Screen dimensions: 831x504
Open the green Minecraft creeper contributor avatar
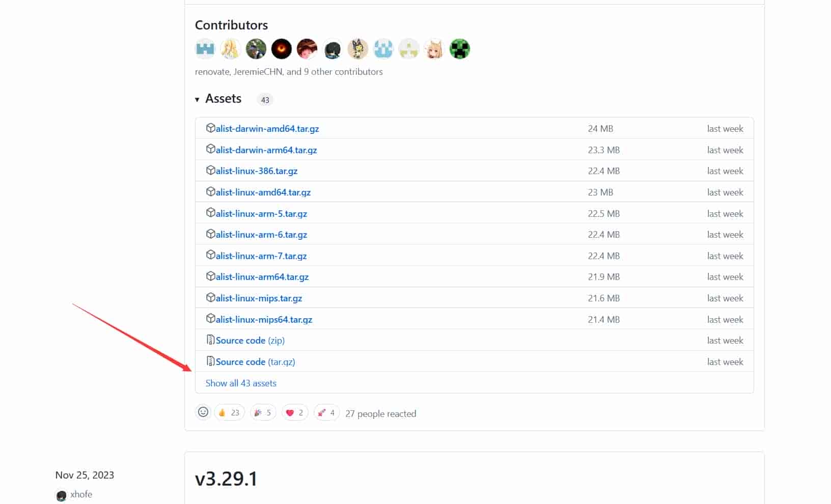tap(460, 49)
